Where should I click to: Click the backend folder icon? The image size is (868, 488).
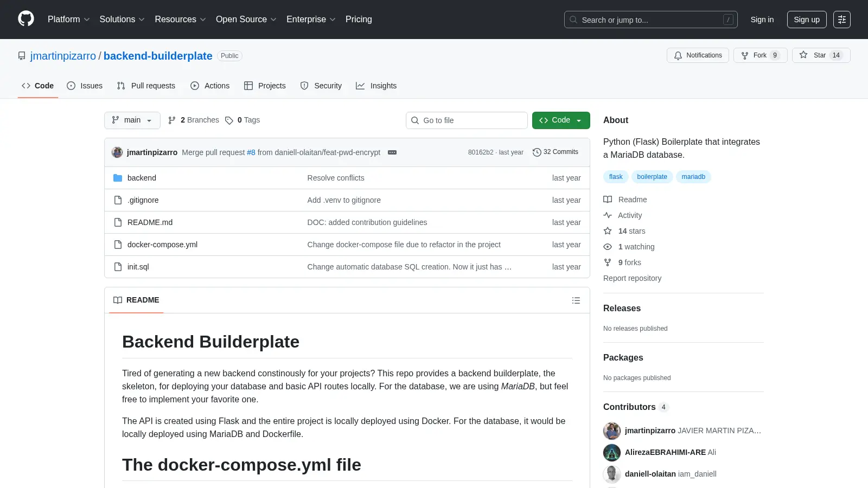118,178
